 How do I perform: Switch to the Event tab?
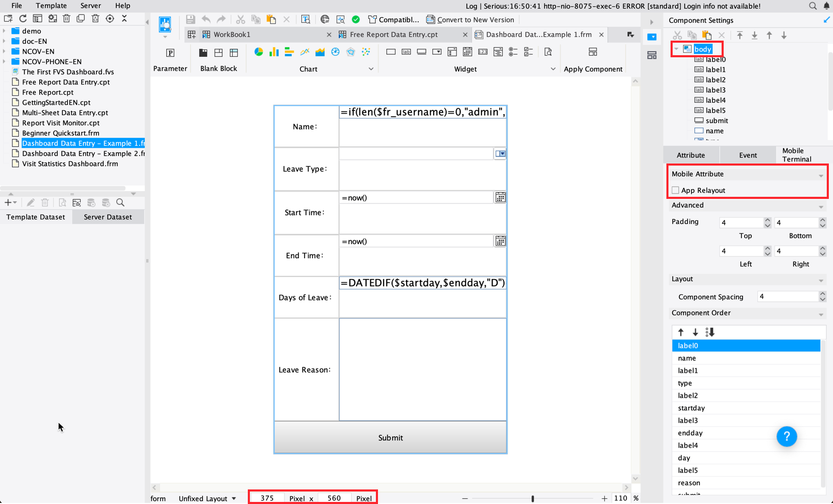(748, 155)
